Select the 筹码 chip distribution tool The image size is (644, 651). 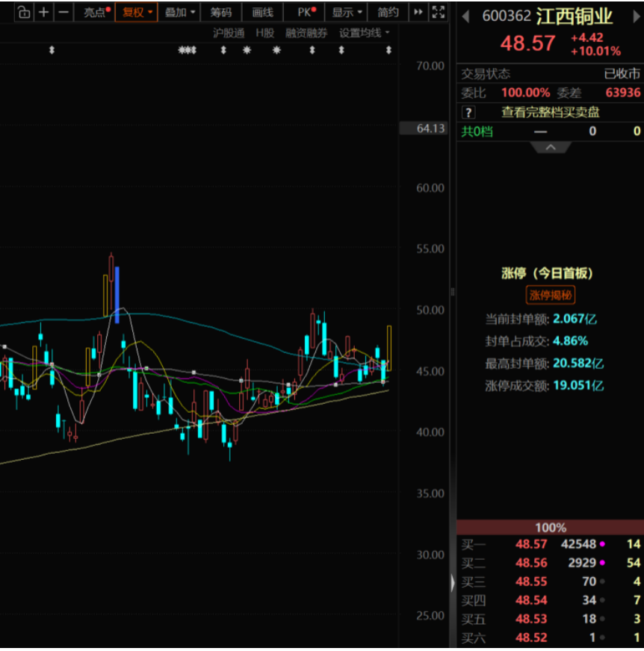coord(220,13)
